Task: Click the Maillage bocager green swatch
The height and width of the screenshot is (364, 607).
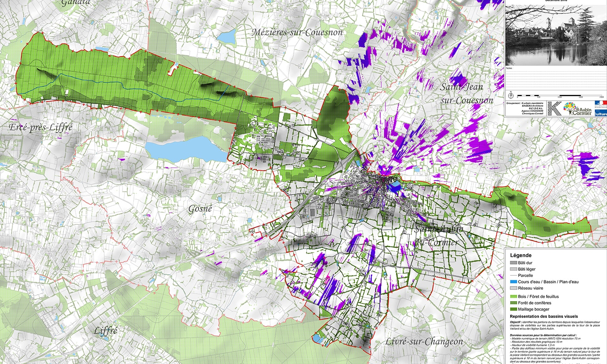Action: pos(513,309)
